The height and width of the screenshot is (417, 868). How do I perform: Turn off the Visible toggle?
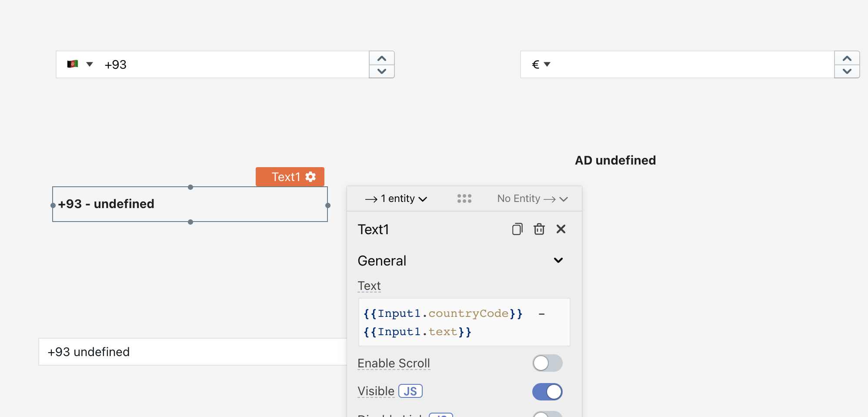coord(547,392)
